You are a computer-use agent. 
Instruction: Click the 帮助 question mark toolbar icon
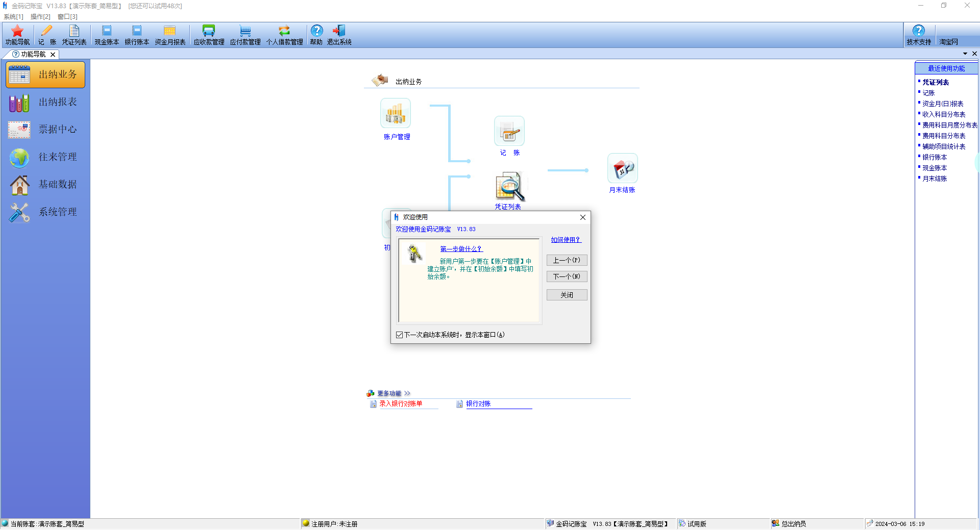316,35
